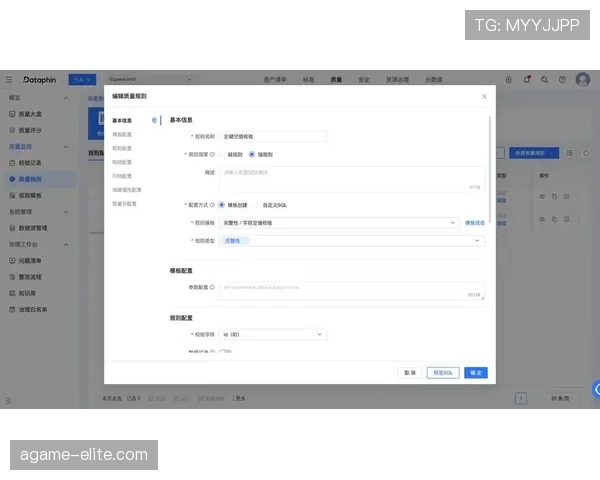Screen dimensions: 600x480
Task: Click the 知识库 sidebar icon
Action: (12, 293)
